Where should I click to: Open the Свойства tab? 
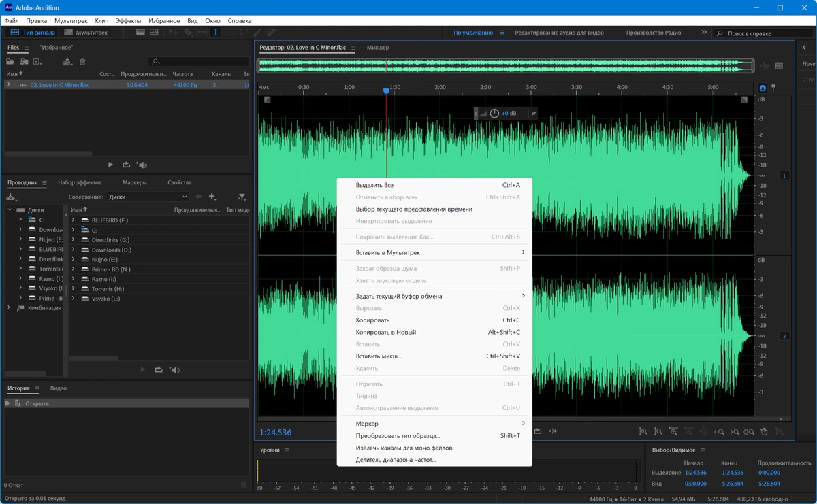click(x=180, y=182)
